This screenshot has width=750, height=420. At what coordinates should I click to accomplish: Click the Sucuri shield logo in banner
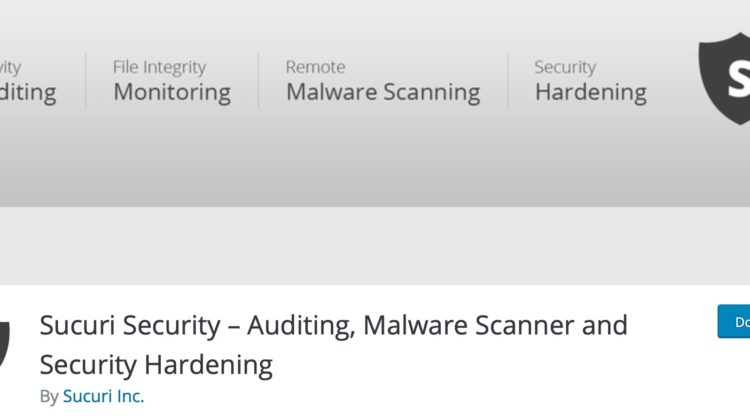725,79
